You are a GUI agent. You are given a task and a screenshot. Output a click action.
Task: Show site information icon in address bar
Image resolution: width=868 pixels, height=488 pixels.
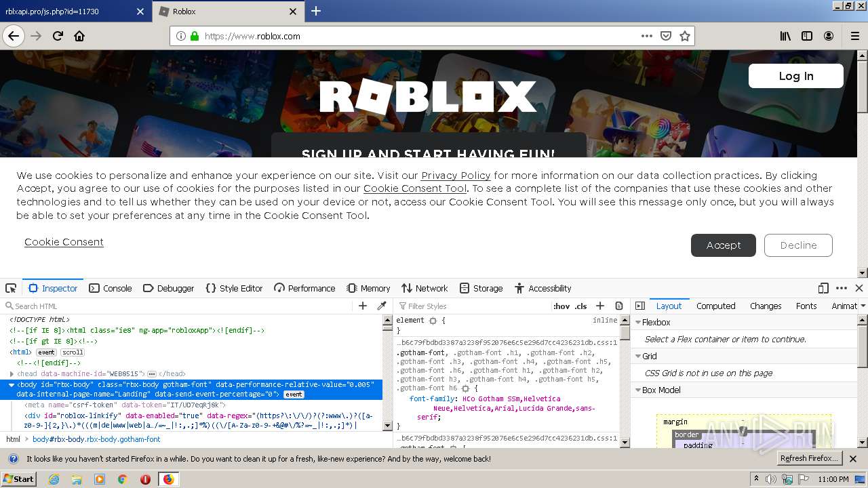[x=181, y=36]
